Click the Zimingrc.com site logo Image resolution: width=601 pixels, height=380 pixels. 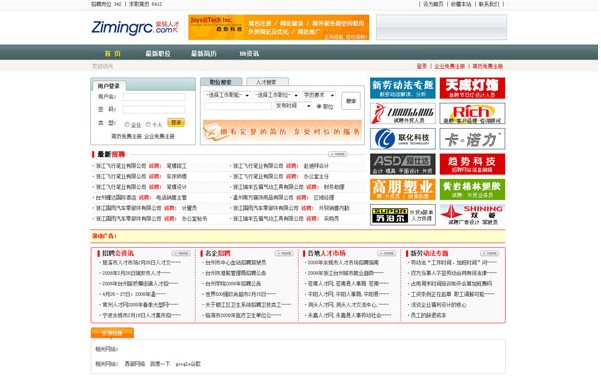(135, 27)
